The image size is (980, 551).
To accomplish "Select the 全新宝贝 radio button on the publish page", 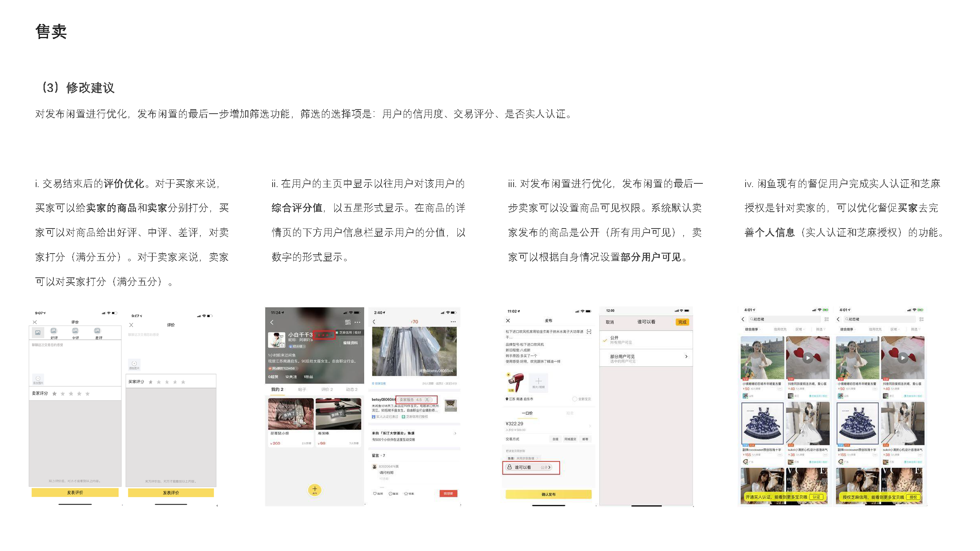I will (x=574, y=399).
